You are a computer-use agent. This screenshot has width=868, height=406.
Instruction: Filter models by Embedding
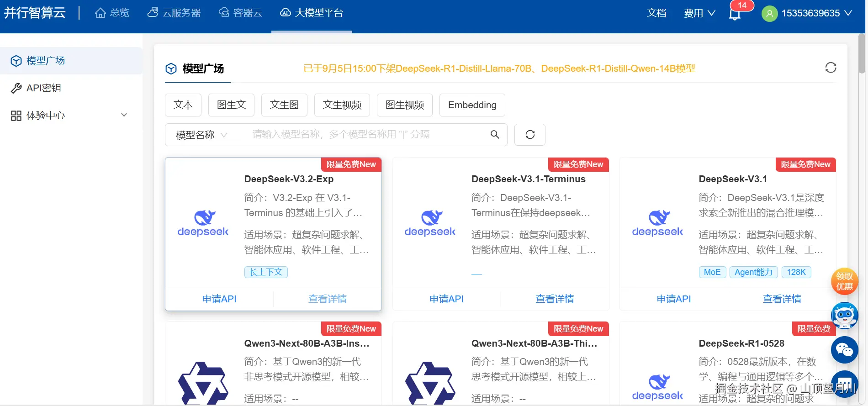(x=472, y=105)
